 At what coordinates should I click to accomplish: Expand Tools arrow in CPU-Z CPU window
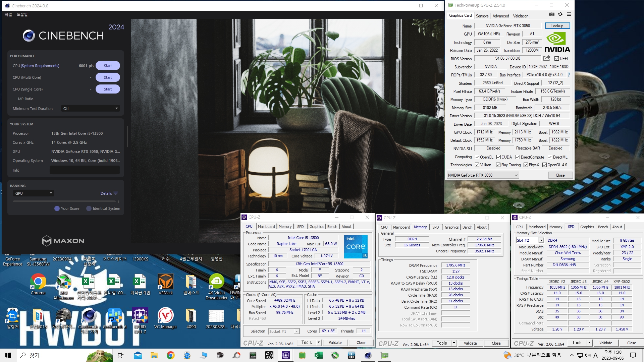pos(319,343)
